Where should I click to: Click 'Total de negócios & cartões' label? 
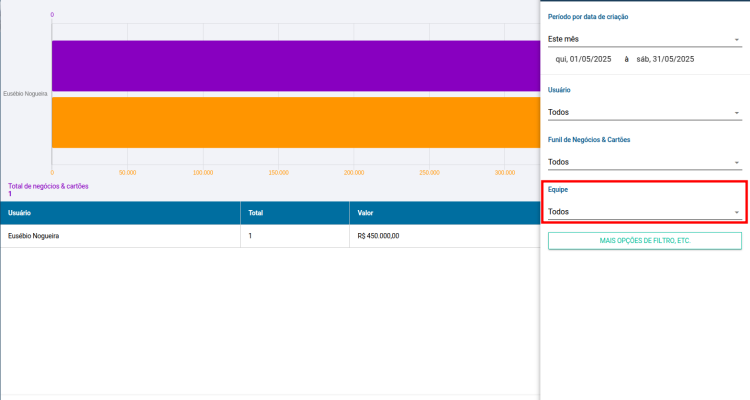pyautogui.click(x=48, y=186)
